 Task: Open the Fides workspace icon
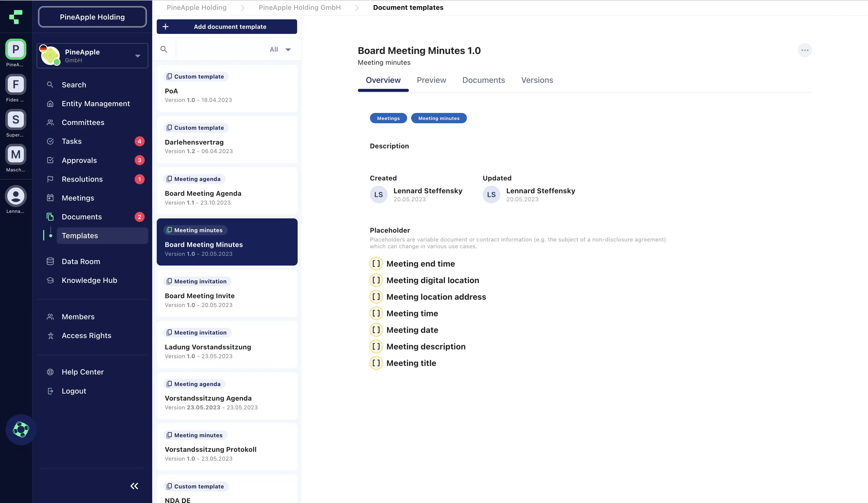point(16,85)
